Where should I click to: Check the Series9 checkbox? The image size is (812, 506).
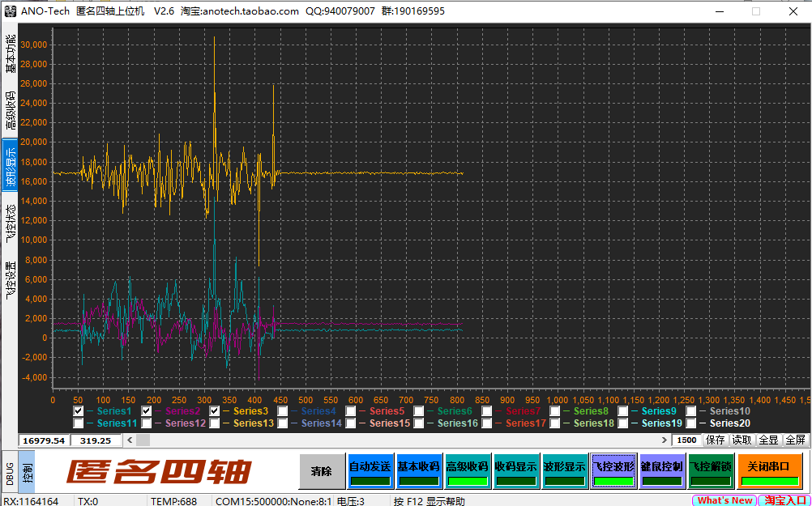(x=623, y=411)
